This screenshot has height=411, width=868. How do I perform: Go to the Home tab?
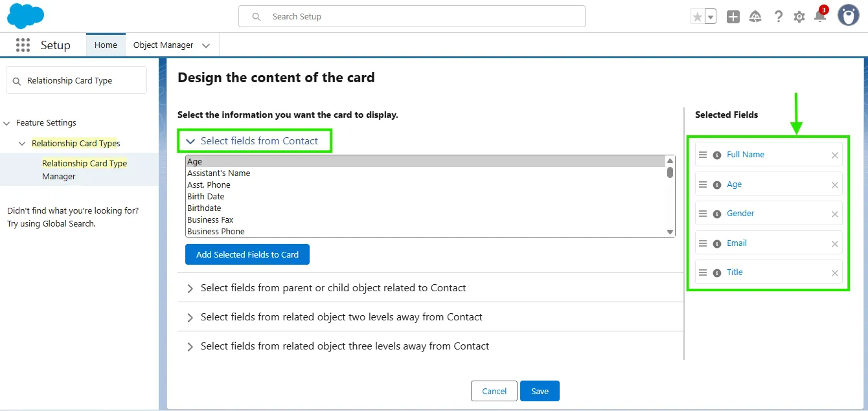point(106,45)
